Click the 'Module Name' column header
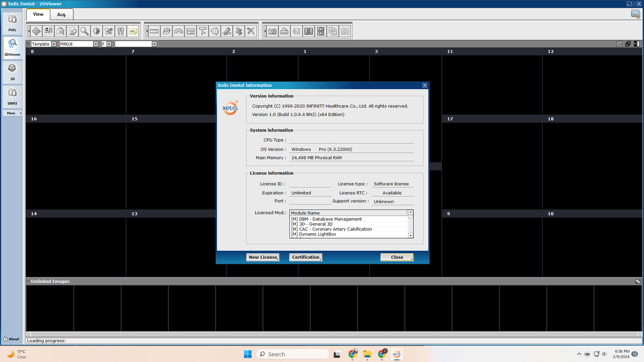The image size is (644, 362). (x=349, y=213)
